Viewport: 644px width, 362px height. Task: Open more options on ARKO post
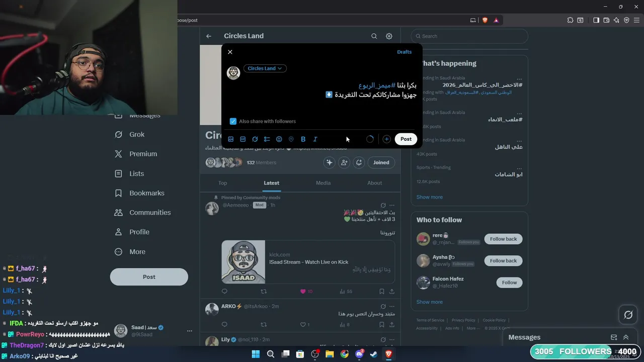coord(392,306)
